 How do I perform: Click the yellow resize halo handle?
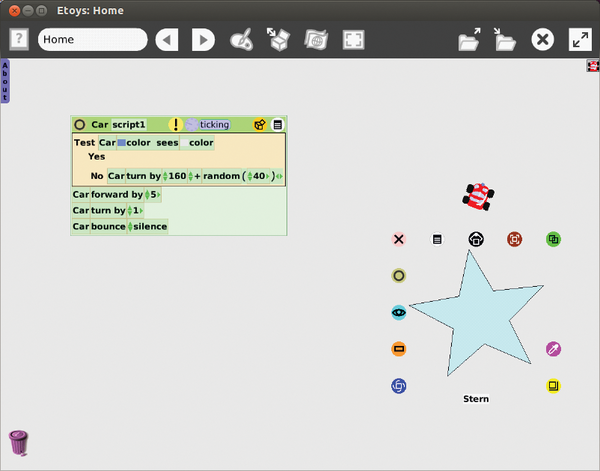pyautogui.click(x=553, y=386)
